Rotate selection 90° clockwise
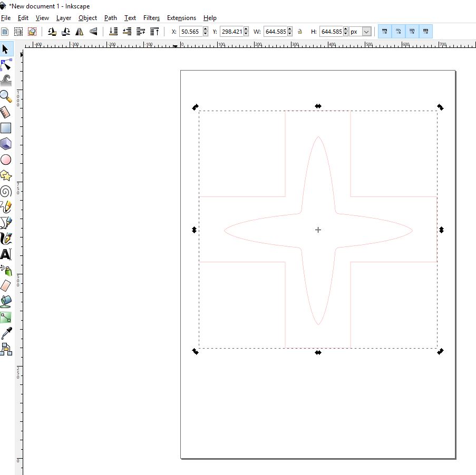This screenshot has height=475, width=476. pyautogui.click(x=65, y=32)
